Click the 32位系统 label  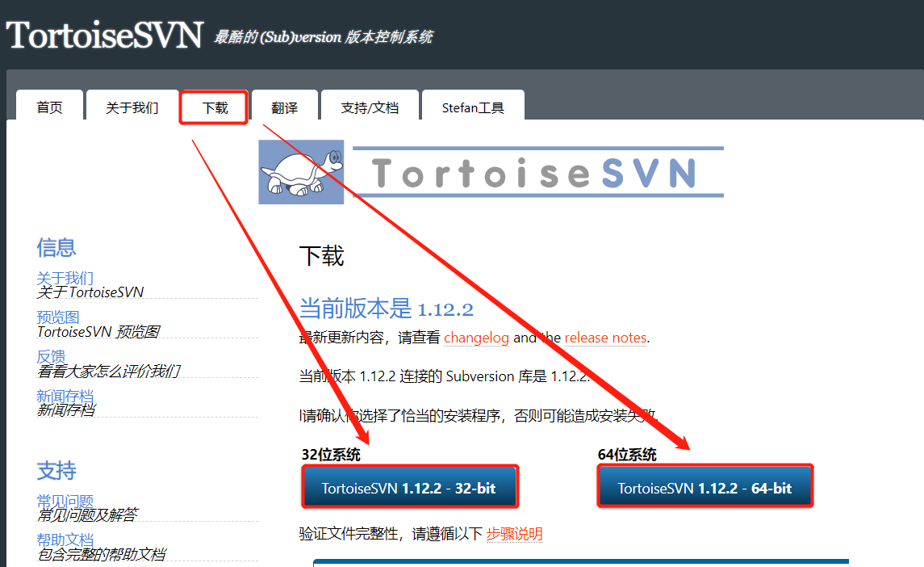331,454
